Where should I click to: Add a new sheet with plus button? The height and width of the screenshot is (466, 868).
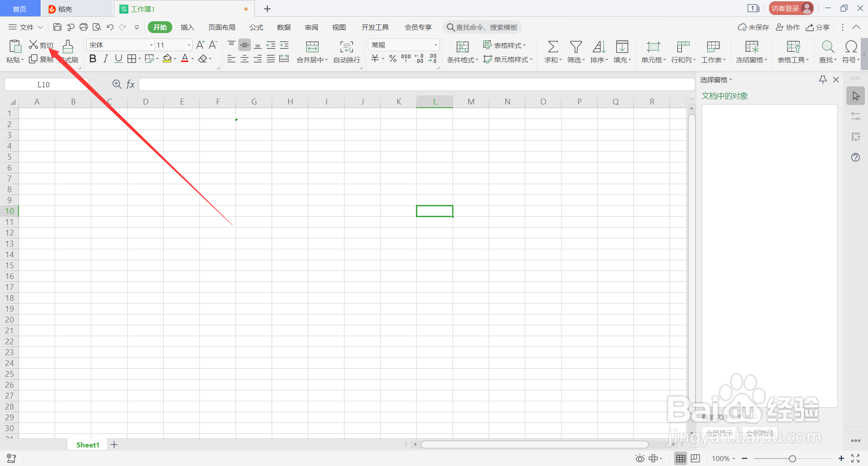(114, 445)
